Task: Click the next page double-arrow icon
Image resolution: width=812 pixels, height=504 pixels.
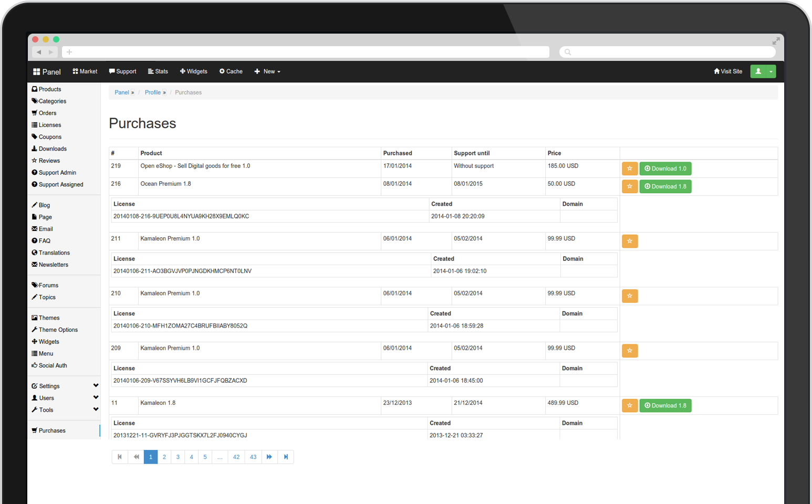Action: (269, 457)
